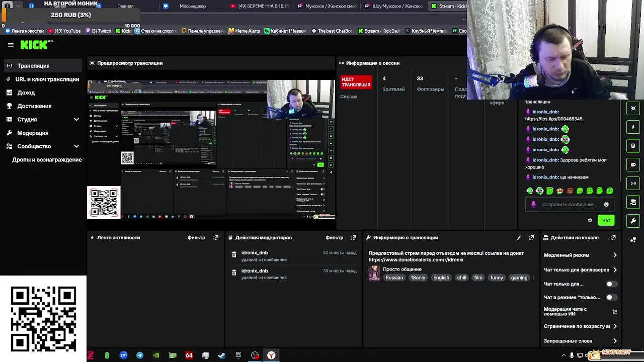644x362 pixels.
Task: Click the share nodes icon below right toolbar
Action: 633,239
